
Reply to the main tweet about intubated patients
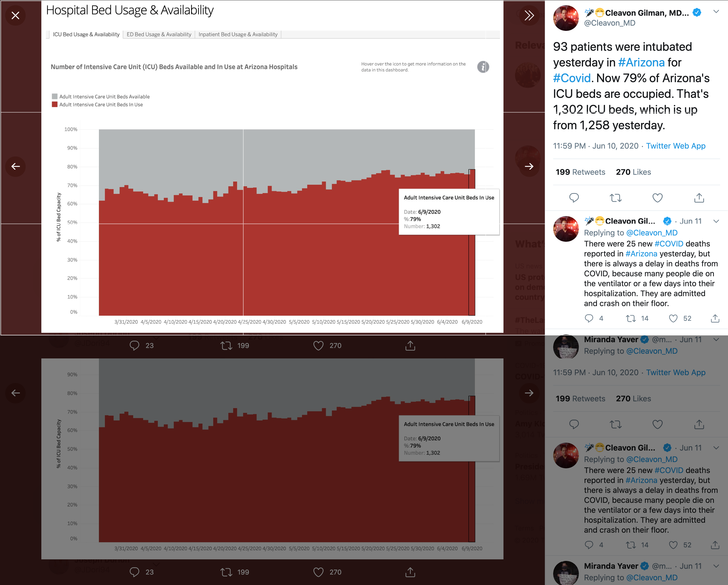pyautogui.click(x=574, y=198)
